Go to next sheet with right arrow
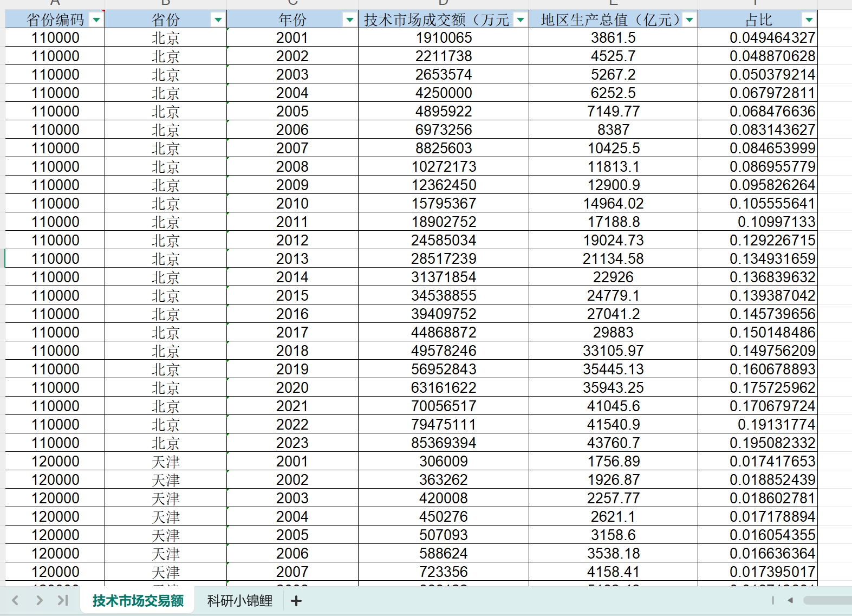Image resolution: width=852 pixels, height=616 pixels. (x=39, y=600)
